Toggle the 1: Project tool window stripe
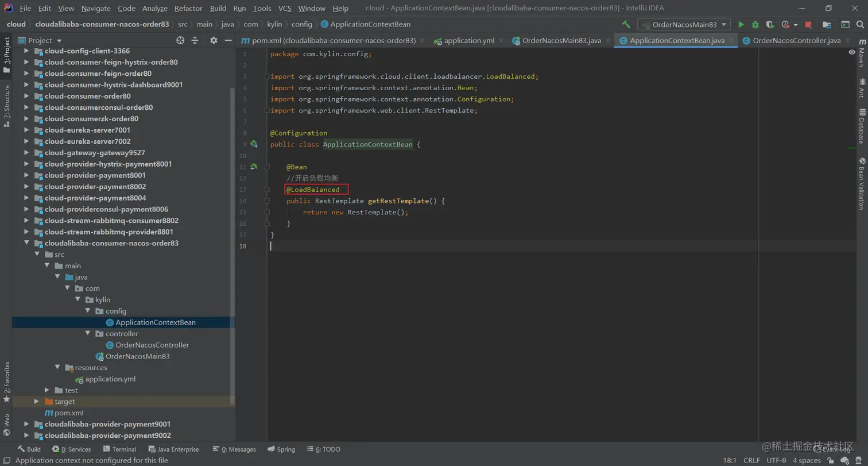This screenshot has height=466, width=868. point(6,54)
